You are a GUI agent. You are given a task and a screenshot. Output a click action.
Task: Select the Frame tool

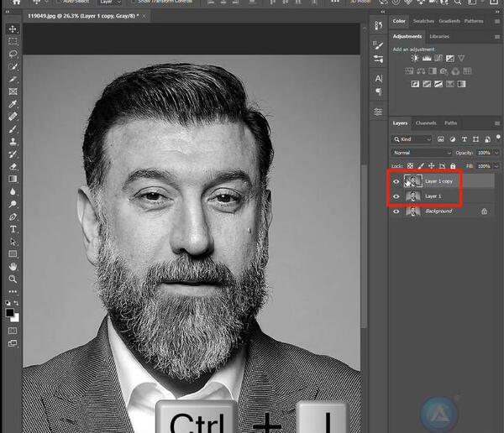tap(13, 91)
